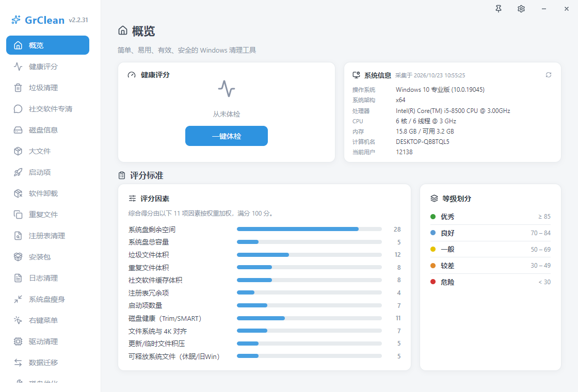
Task: Click the 从未体检 status text
Action: (227, 114)
